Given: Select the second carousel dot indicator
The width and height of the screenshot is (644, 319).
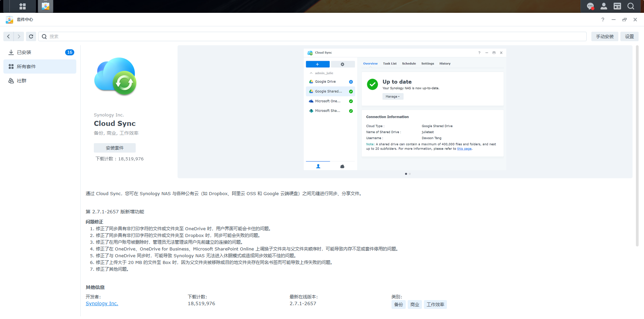Looking at the screenshot, I should click(410, 174).
